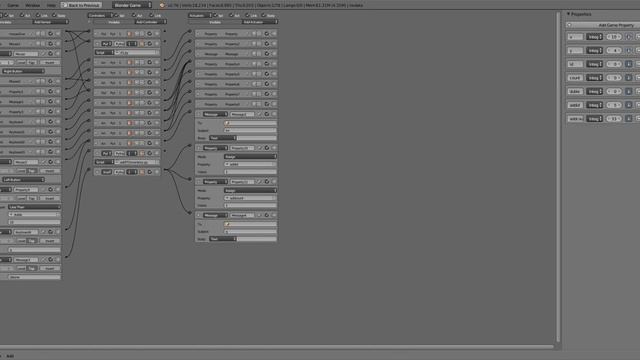Click the Back to Previous button
The width and height of the screenshot is (640, 360).
(x=81, y=5)
